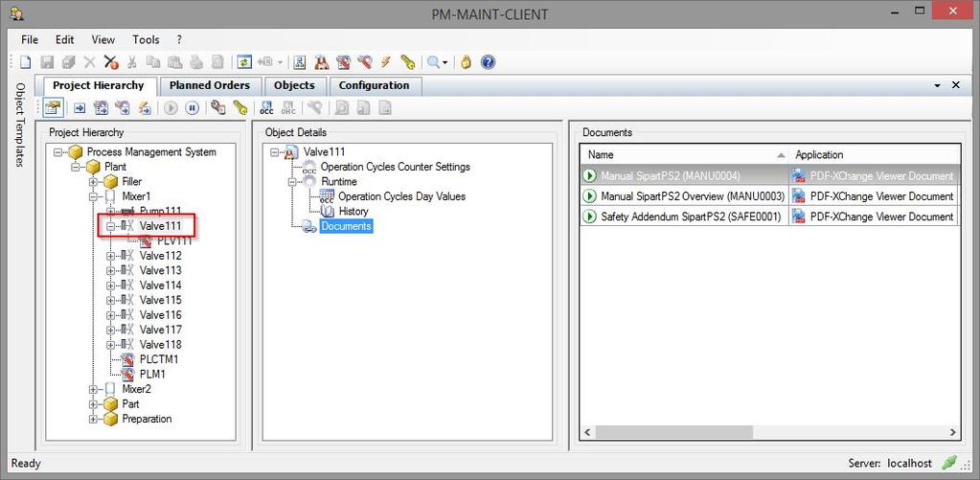
Task: Click the PDF icon beside Manual SipartPS2 (MANU0004)
Action: 798,175
